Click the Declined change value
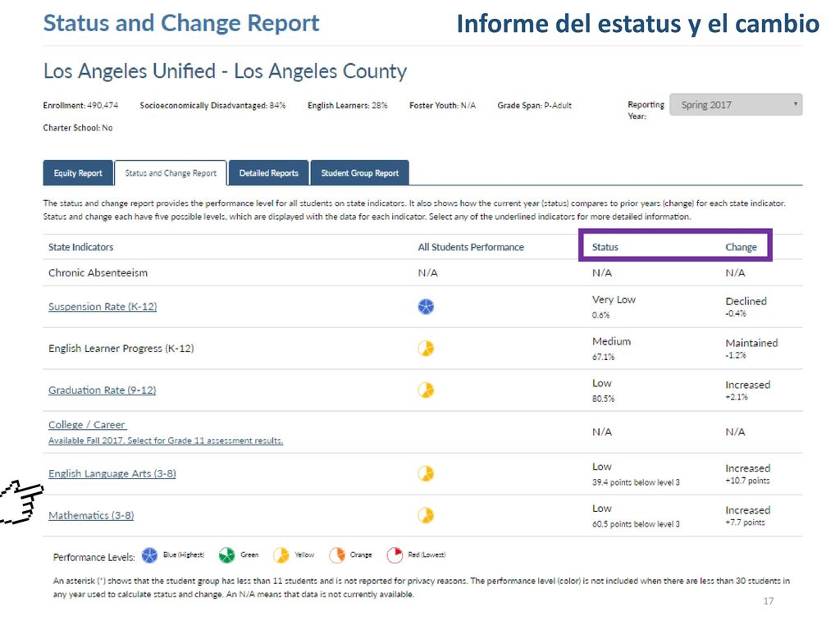The height and width of the screenshot is (630, 840). coord(746,301)
